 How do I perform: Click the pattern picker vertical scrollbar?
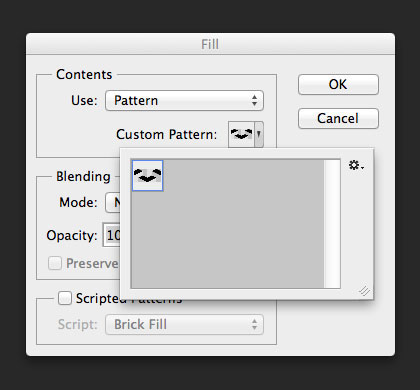click(x=332, y=224)
